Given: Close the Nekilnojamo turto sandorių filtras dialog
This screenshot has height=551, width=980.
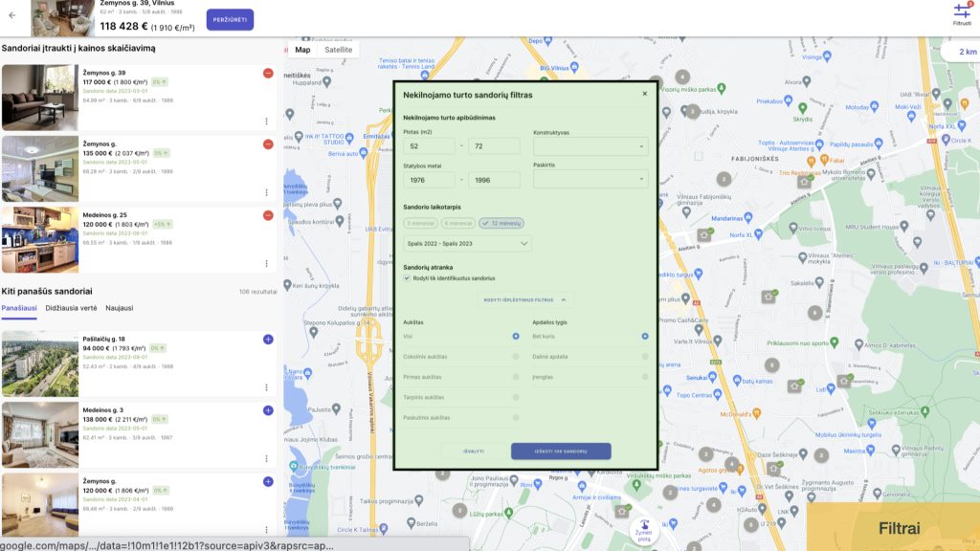Looking at the screenshot, I should coord(644,95).
